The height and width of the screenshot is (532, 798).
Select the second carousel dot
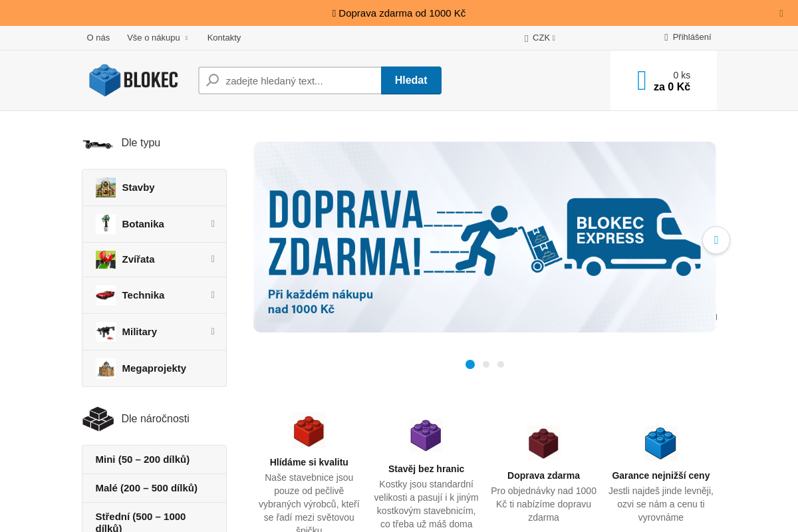pos(486,364)
